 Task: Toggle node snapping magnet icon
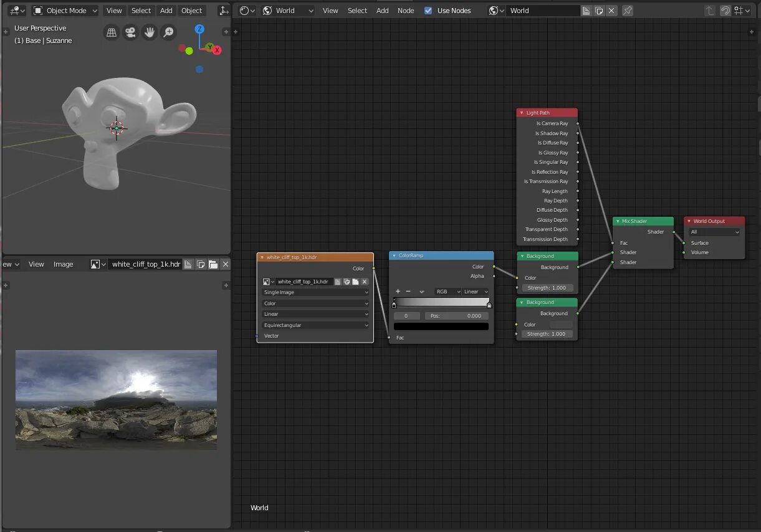[725, 11]
